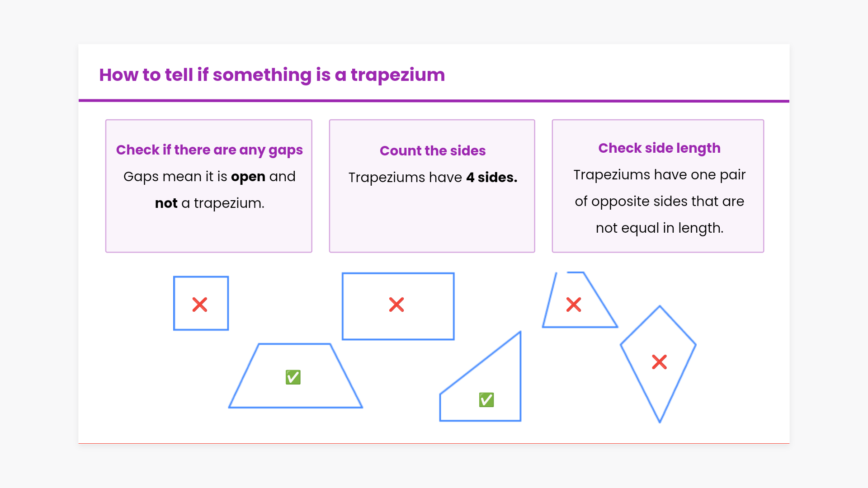
Task: Click the red X inside the kite shape
Action: [x=660, y=362]
